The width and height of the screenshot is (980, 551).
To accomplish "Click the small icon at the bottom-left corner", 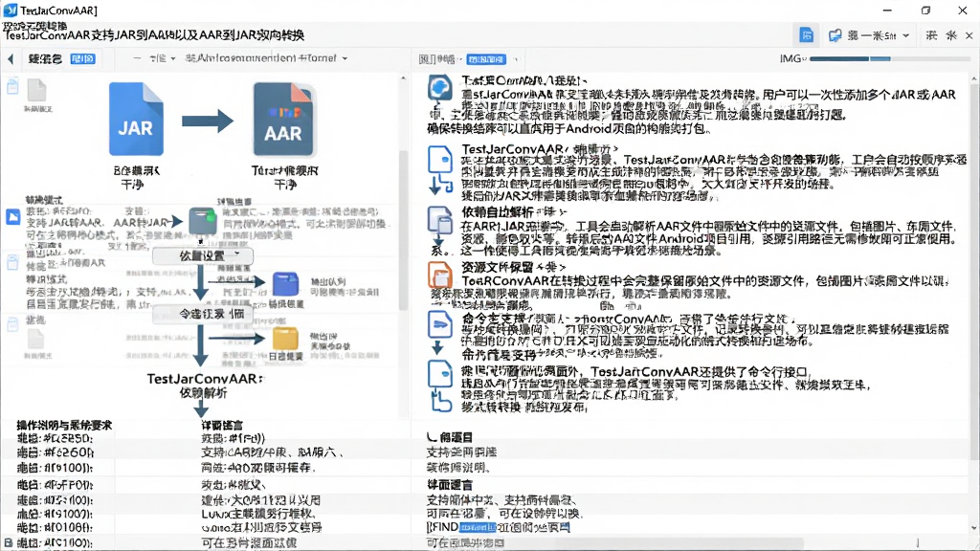I will (8, 543).
